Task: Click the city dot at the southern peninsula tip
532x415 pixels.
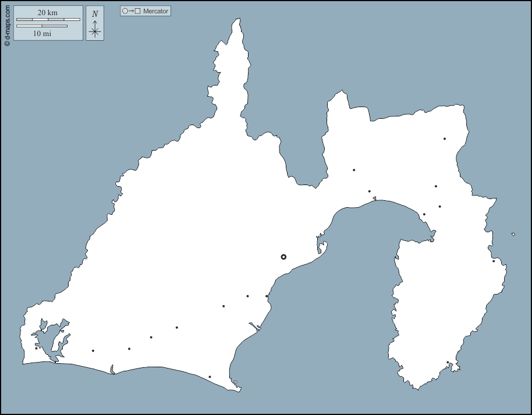Action: pyautogui.click(x=447, y=363)
